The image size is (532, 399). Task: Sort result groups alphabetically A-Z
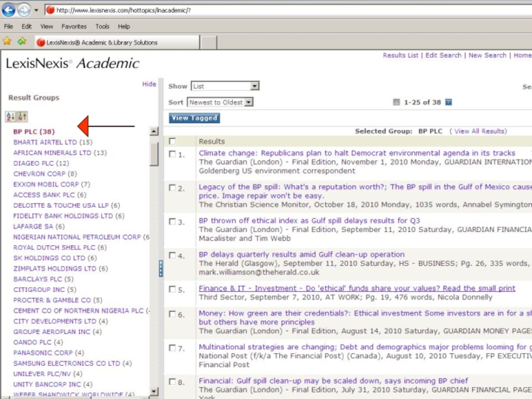click(x=10, y=117)
